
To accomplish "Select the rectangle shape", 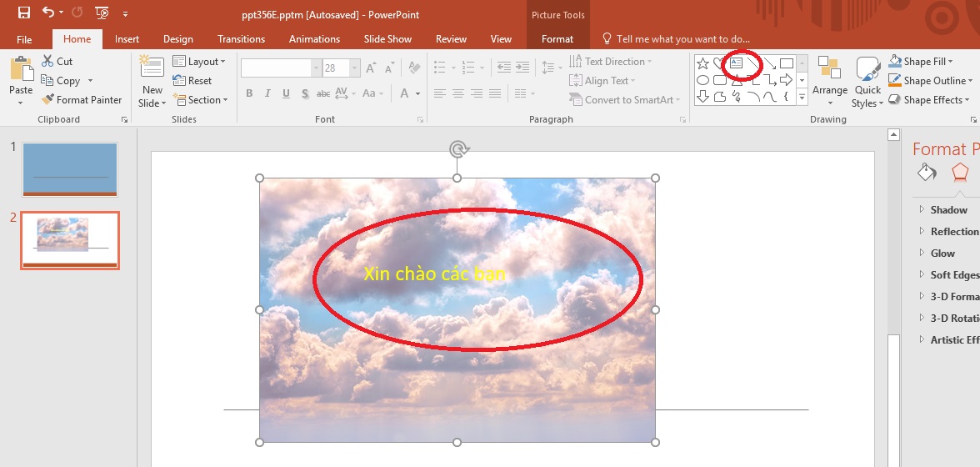I will [x=787, y=63].
